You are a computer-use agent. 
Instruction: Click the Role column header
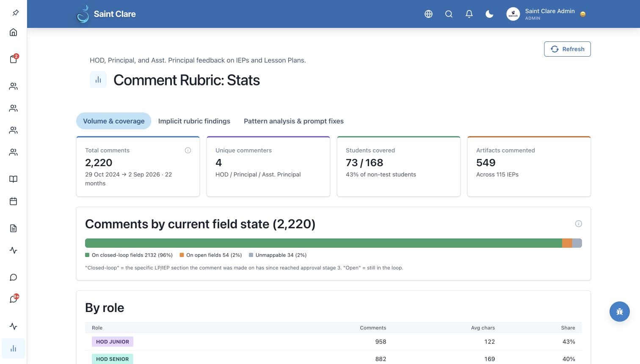point(97,328)
